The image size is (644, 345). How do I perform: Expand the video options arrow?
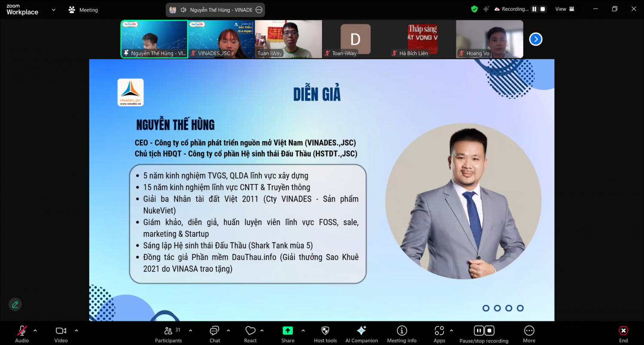pyautogui.click(x=76, y=330)
